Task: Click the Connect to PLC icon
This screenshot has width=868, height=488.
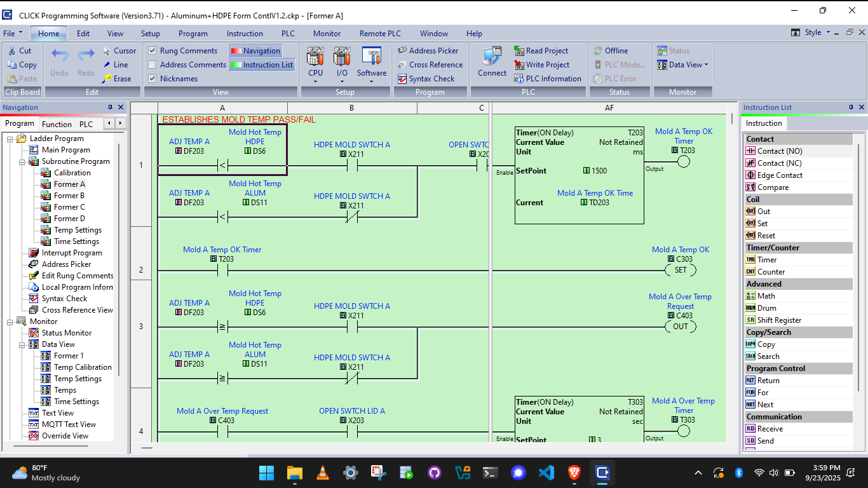Action: [x=491, y=61]
